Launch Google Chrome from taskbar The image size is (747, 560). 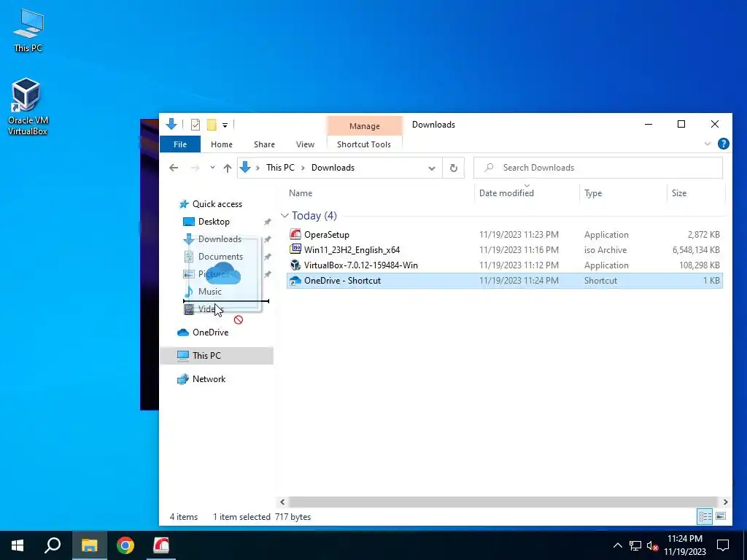pyautogui.click(x=125, y=545)
